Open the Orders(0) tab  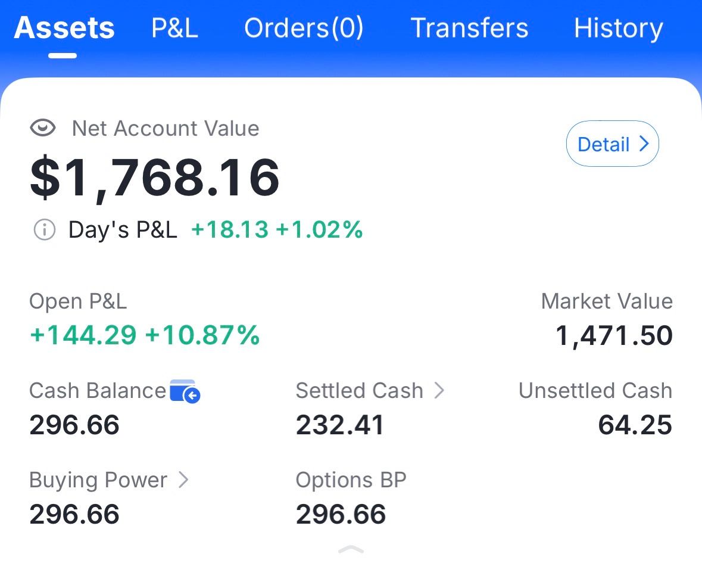[x=304, y=28]
